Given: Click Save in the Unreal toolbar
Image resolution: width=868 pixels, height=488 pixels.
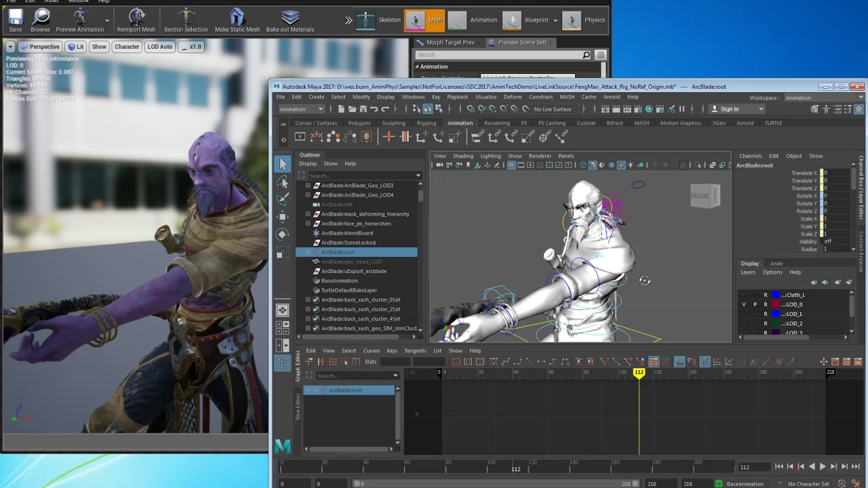Looking at the screenshot, I should pyautogui.click(x=16, y=20).
